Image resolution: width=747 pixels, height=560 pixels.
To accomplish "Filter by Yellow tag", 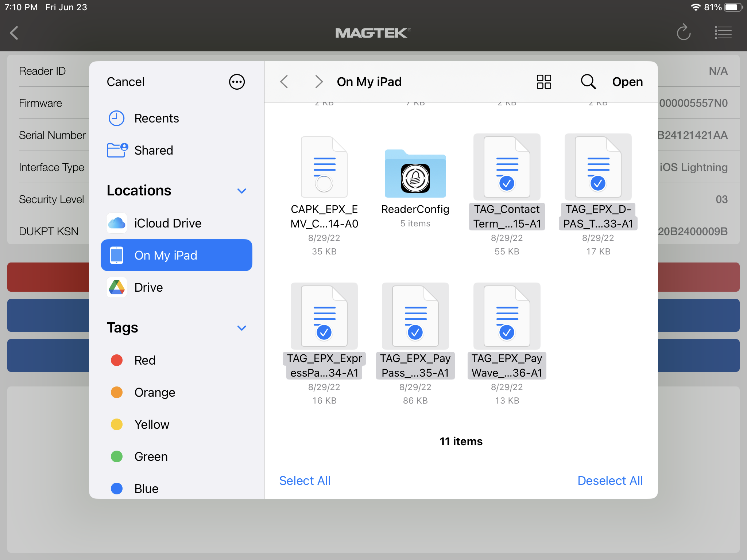I will click(177, 424).
